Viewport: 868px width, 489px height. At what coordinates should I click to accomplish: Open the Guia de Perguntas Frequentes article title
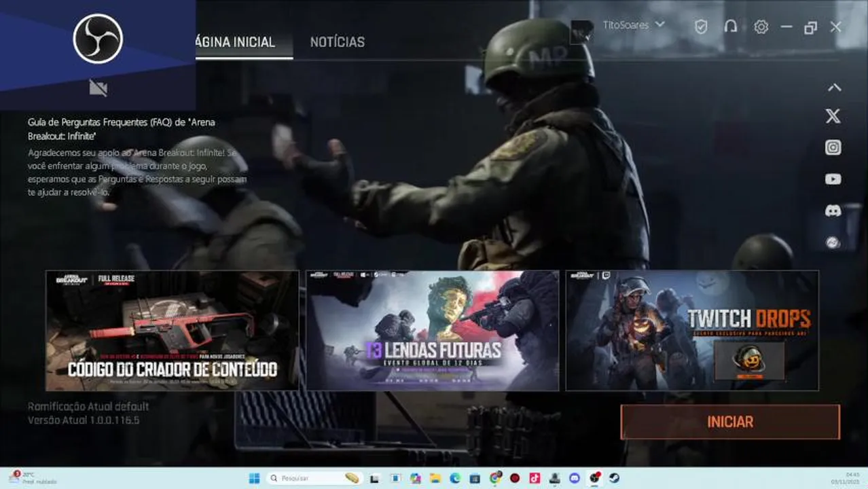[122, 129]
